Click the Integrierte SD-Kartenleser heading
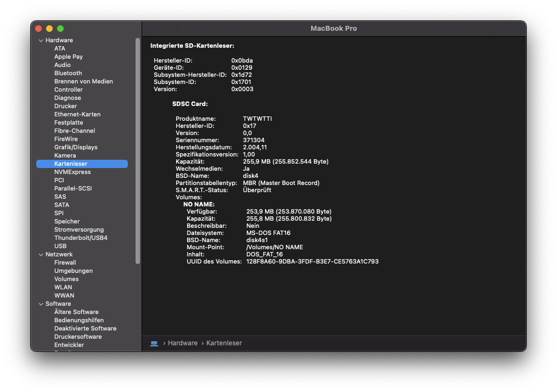This screenshot has width=557, height=392. point(192,46)
